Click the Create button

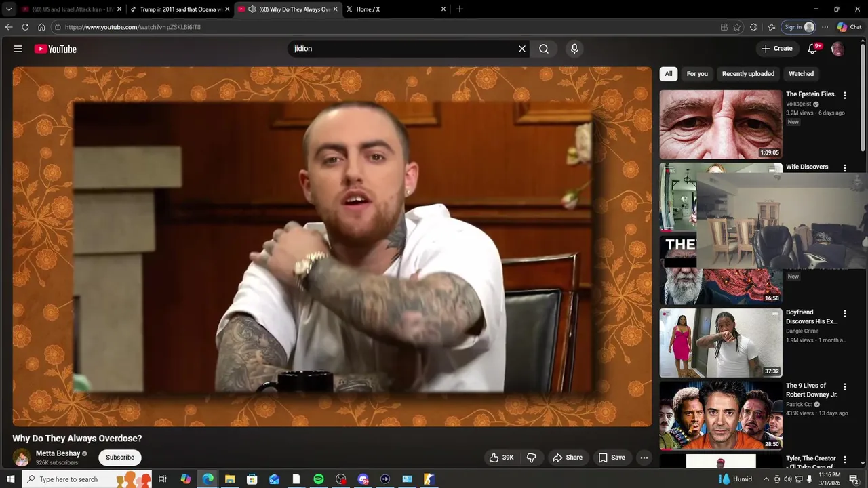[x=777, y=49]
